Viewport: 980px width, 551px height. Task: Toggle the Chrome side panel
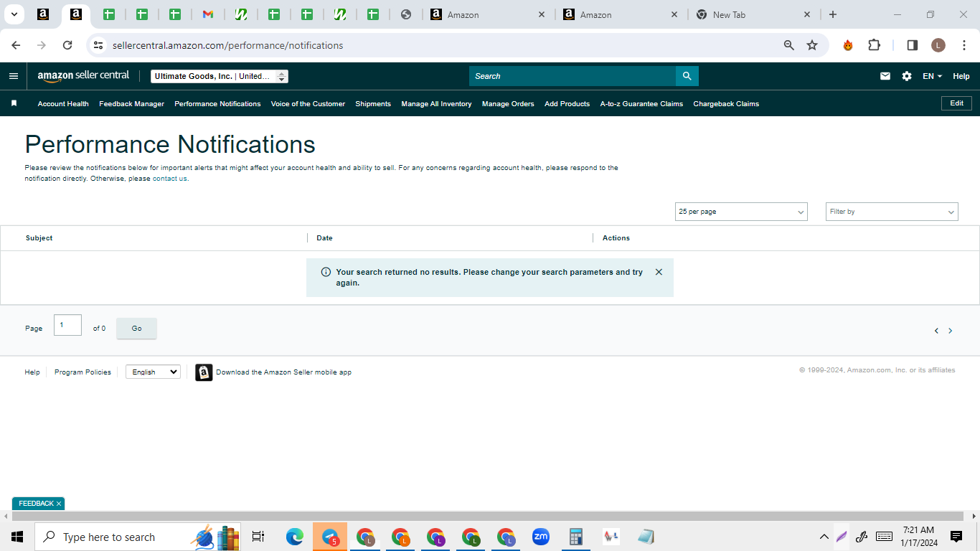[x=913, y=45]
